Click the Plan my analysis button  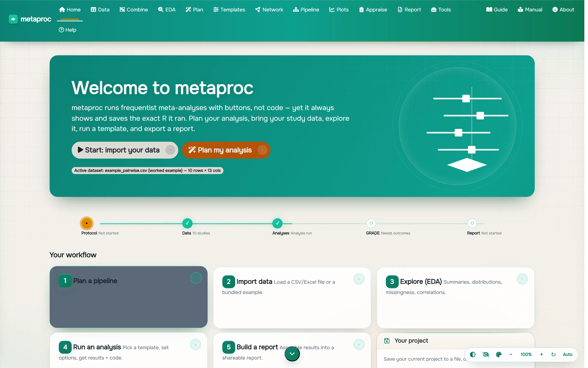coord(226,150)
